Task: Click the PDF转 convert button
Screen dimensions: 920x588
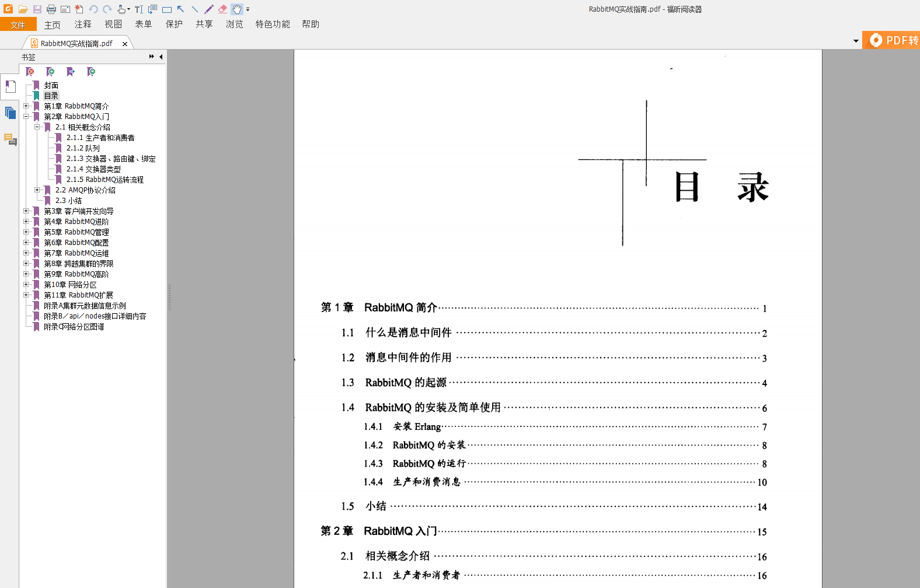Action: tap(891, 40)
